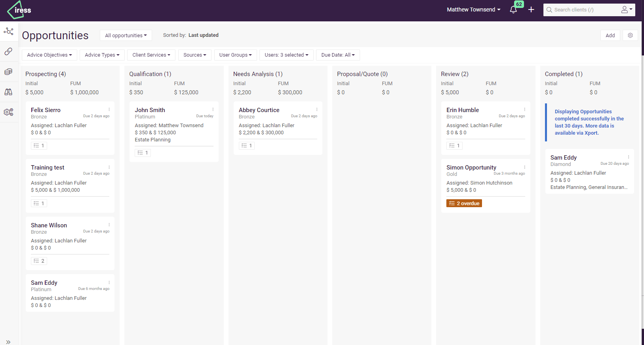Open the profile account menu icon
The height and width of the screenshot is (345, 644).
626,10
